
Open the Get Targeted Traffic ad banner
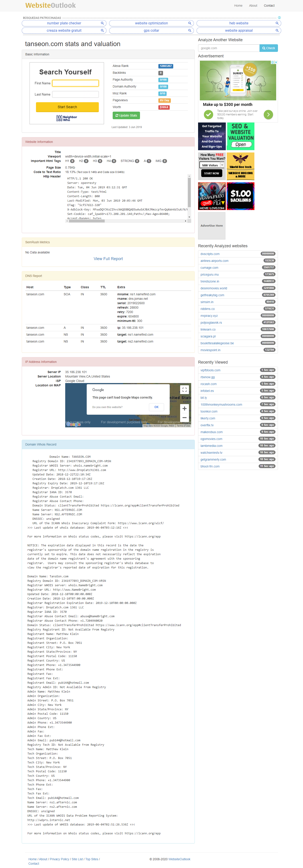pos(212,136)
